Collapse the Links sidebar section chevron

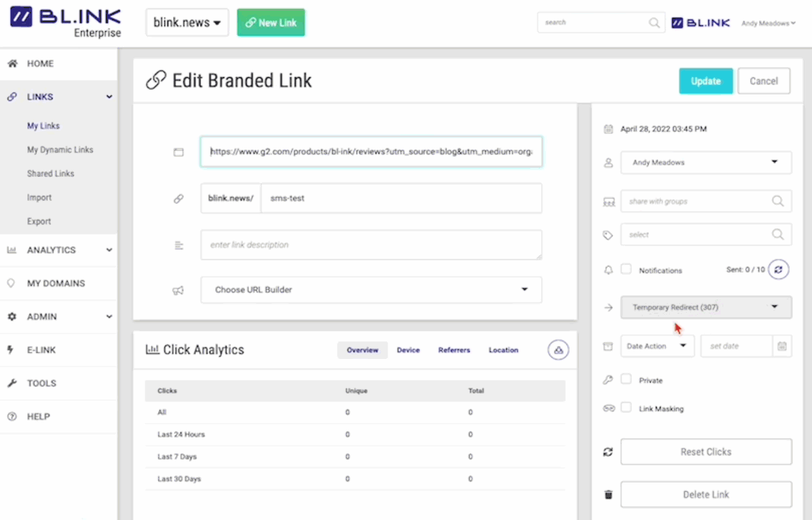(x=109, y=97)
